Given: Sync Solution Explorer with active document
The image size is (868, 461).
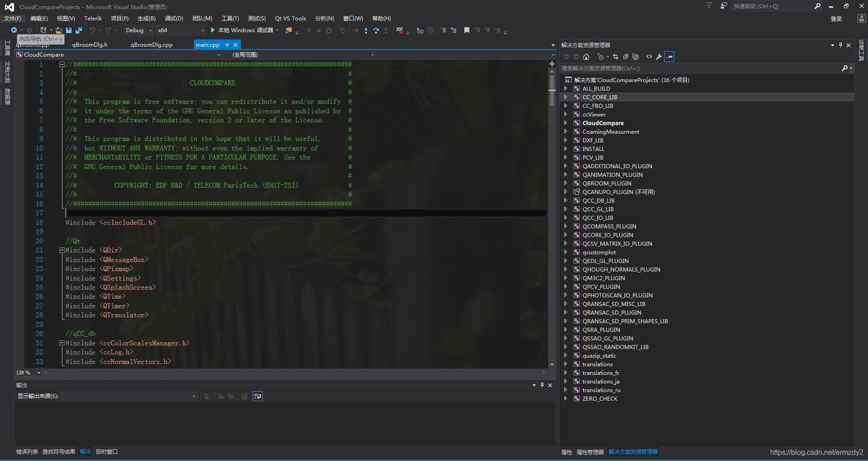Looking at the screenshot, I should coord(616,57).
